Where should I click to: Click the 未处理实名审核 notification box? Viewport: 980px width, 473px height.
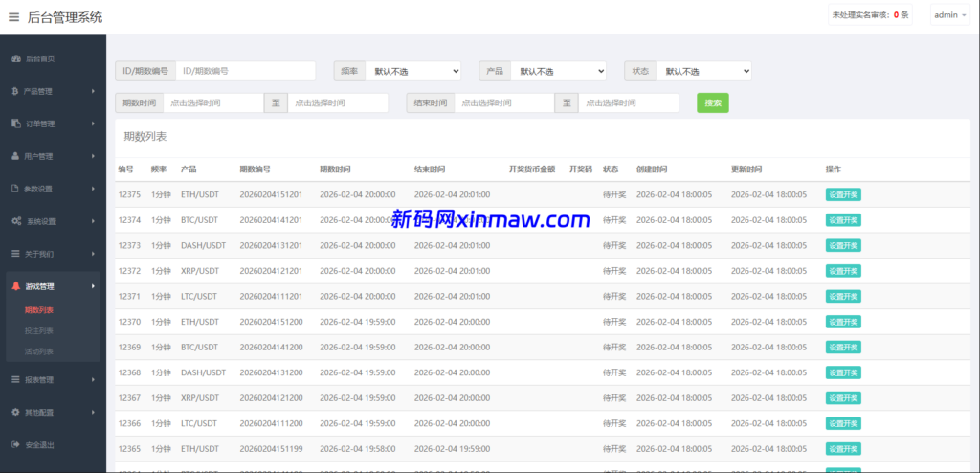click(870, 15)
